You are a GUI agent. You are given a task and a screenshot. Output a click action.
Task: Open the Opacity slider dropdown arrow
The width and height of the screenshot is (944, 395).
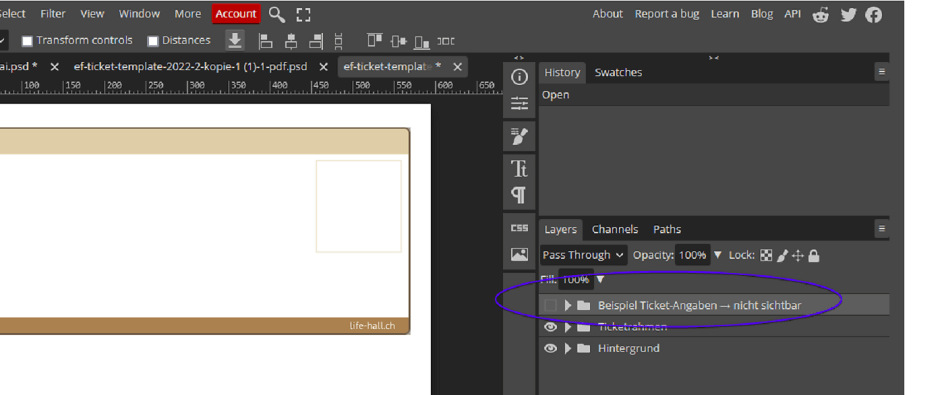click(718, 255)
